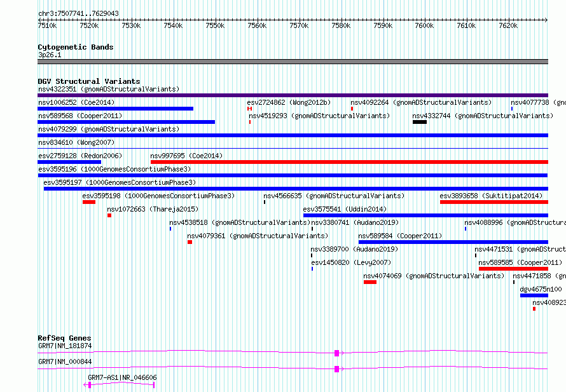Open nsv4332744 gnomAD variant label

point(483,116)
